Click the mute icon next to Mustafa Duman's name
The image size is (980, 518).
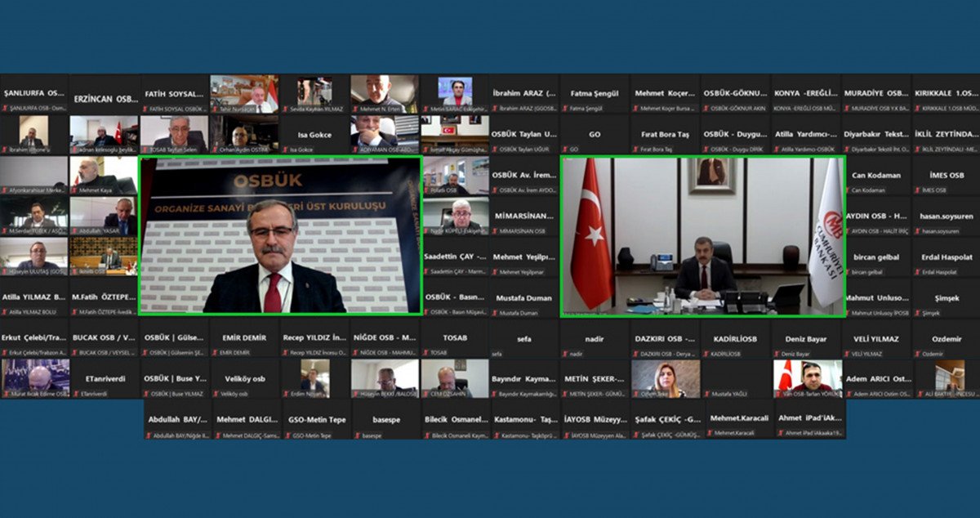[x=494, y=313]
